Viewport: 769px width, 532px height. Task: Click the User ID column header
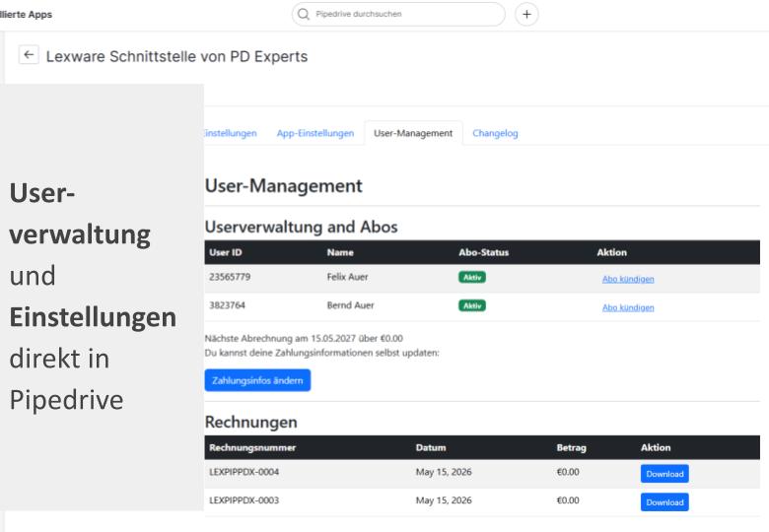225,252
